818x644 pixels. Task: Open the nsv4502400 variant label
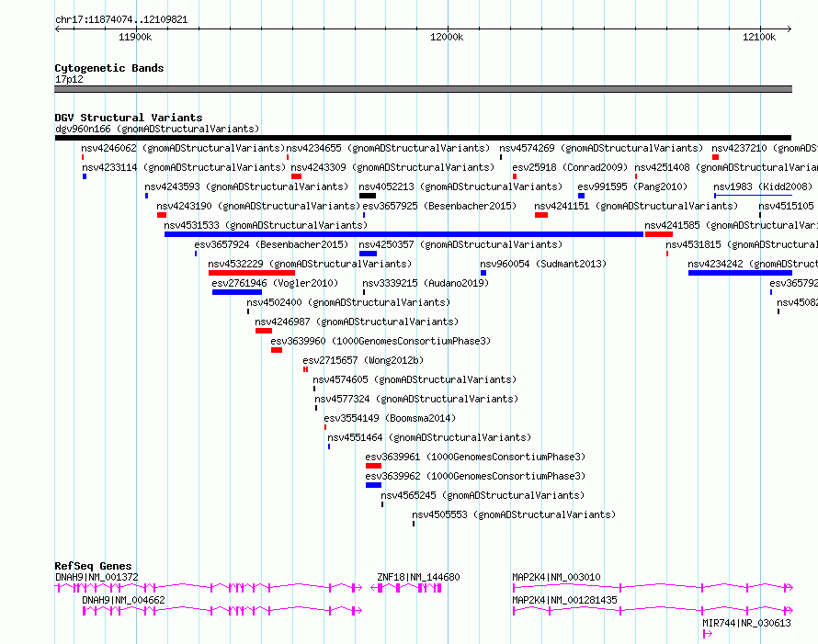tap(348, 302)
